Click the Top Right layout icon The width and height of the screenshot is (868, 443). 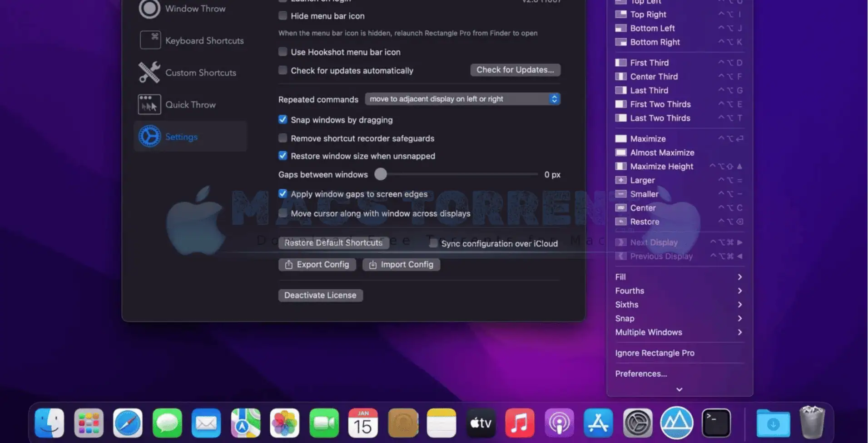point(620,15)
